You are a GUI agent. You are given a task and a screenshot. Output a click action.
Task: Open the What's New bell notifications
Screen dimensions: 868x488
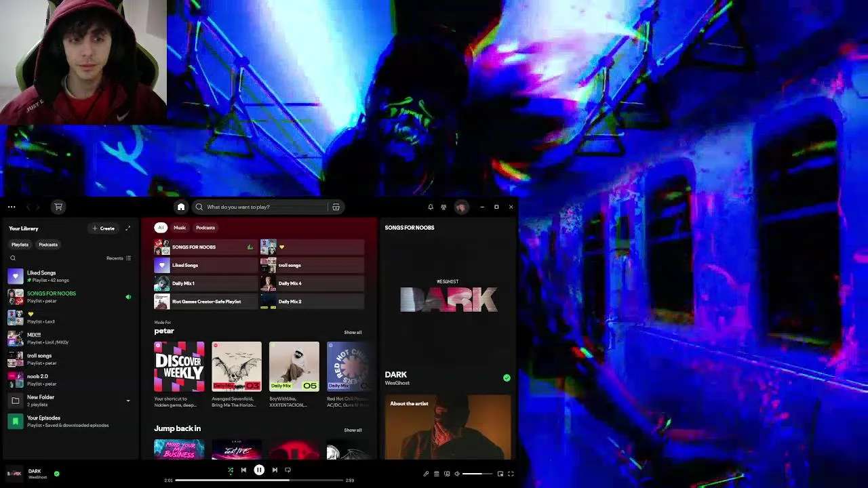(x=431, y=207)
